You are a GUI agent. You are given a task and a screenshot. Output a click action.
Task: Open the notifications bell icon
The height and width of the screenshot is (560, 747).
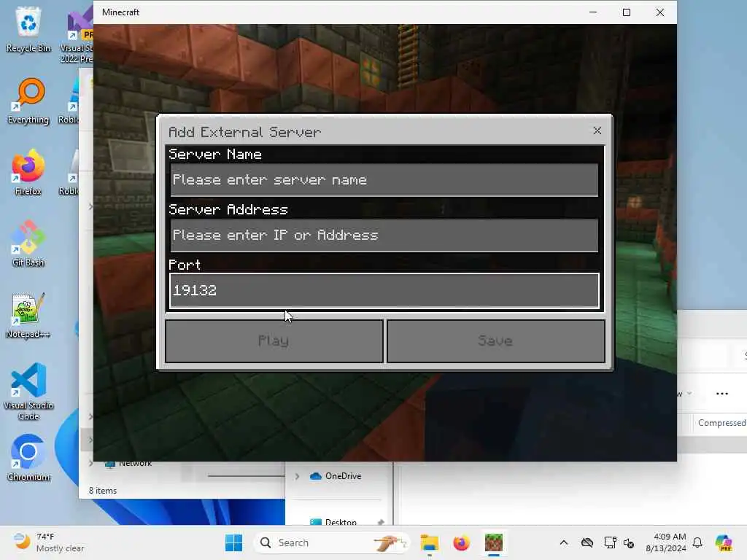pos(697,542)
